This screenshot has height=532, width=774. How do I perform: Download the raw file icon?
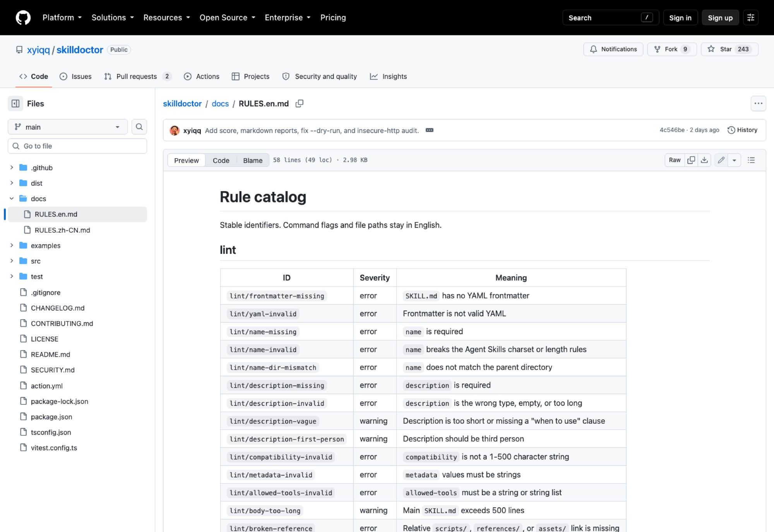click(x=704, y=160)
